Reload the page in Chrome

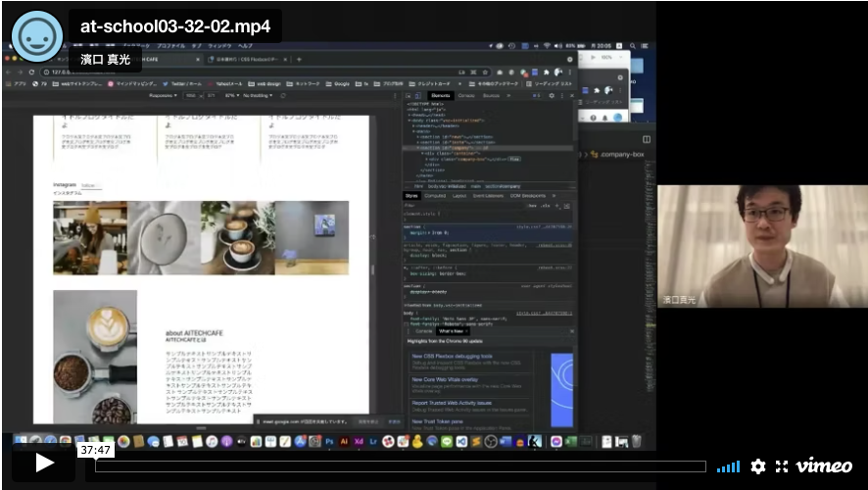31,72
